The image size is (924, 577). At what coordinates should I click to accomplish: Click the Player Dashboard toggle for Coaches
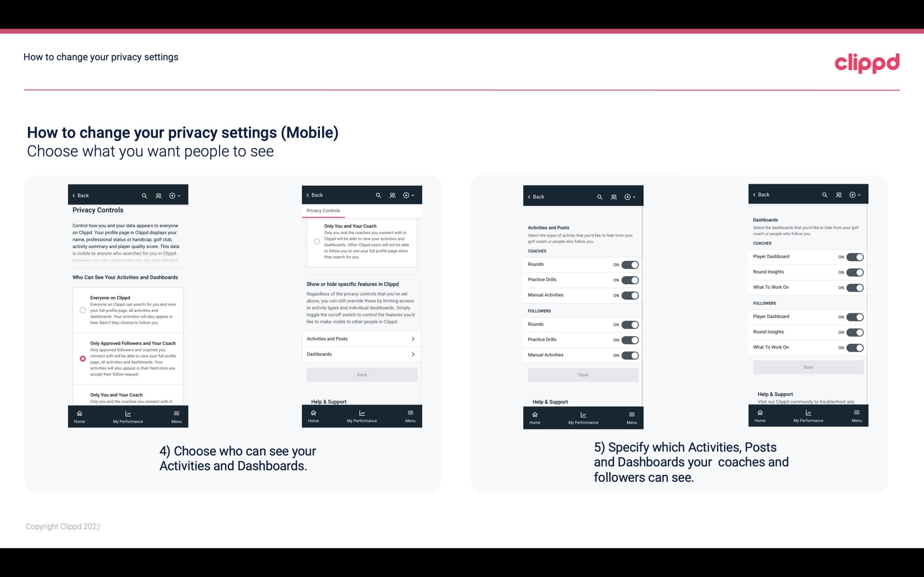pyautogui.click(x=854, y=257)
